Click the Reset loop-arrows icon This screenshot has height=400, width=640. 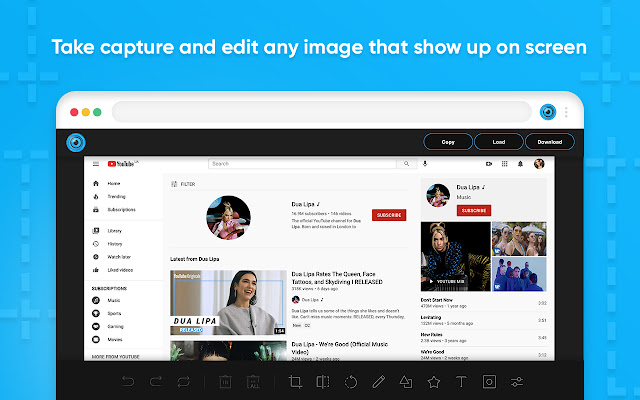tap(184, 382)
